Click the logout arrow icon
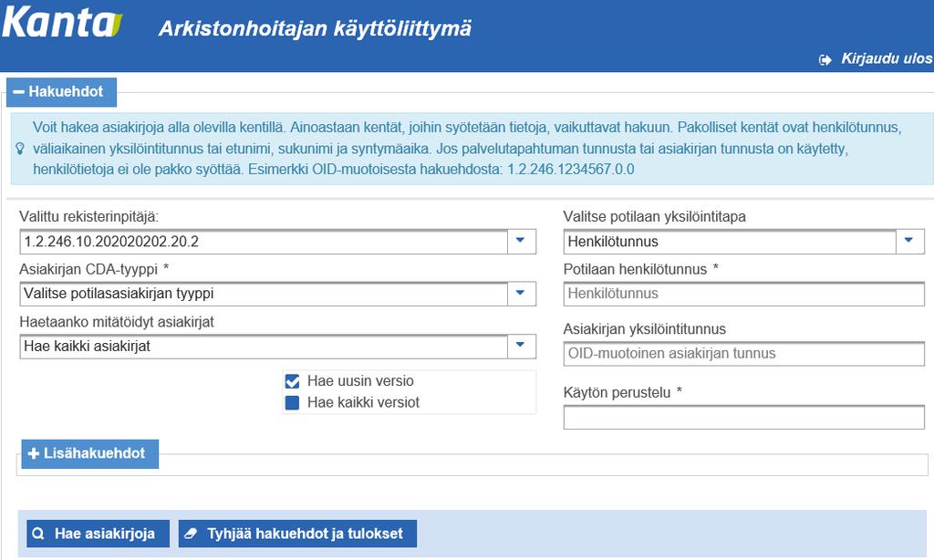 click(x=825, y=59)
